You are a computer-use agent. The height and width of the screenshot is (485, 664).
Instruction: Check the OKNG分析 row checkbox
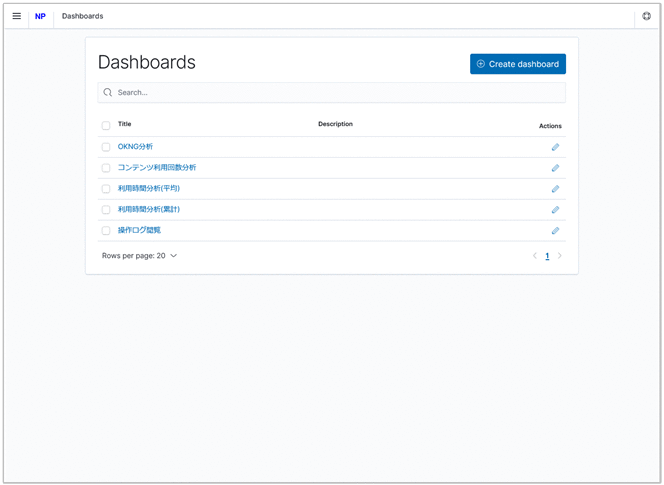click(106, 147)
